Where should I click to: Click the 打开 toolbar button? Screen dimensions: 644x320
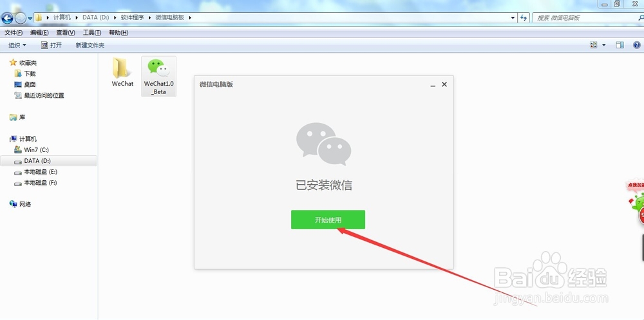[52, 45]
